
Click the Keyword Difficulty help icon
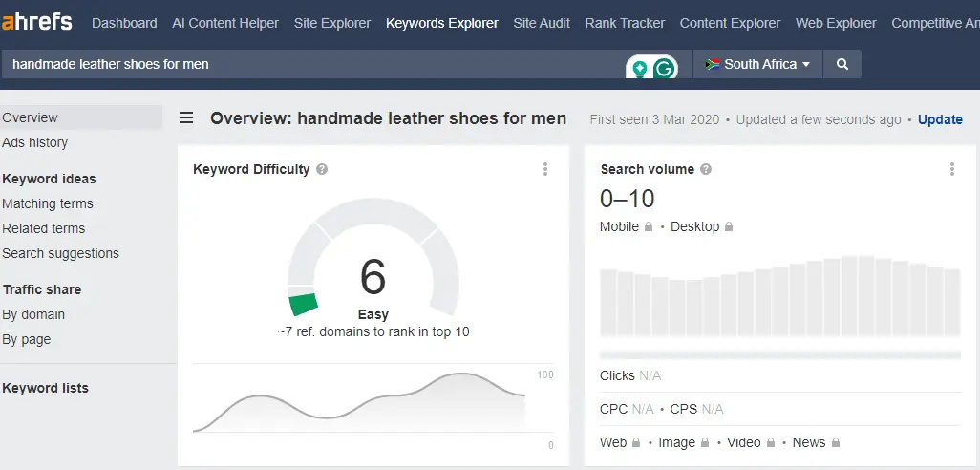pos(322,169)
